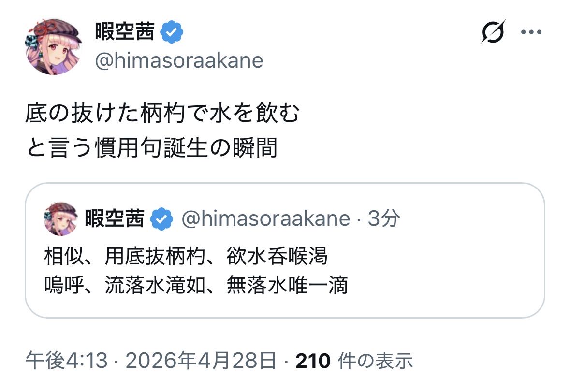Viewport: 570px width, 392px height.
Task: Open the quoted line 相似、用底抜柄杓、欲水呑喉渇
Action: click(x=186, y=256)
